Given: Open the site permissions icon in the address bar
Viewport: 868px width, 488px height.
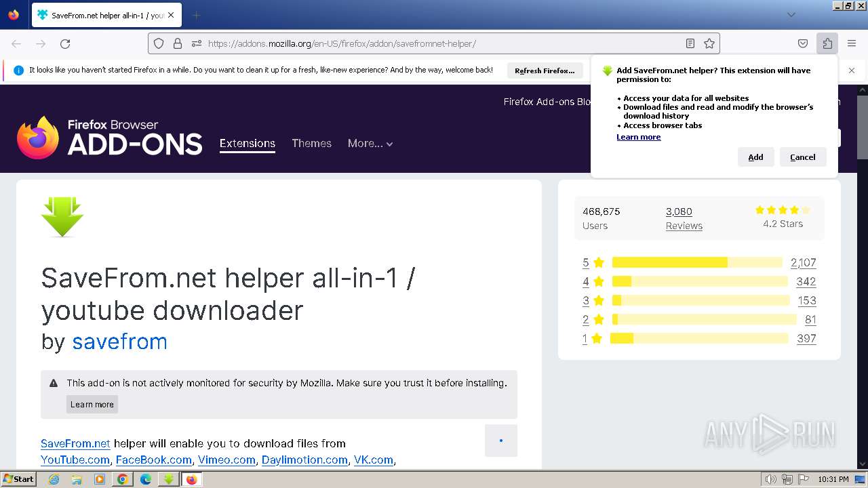Looking at the screenshot, I should click(x=197, y=43).
